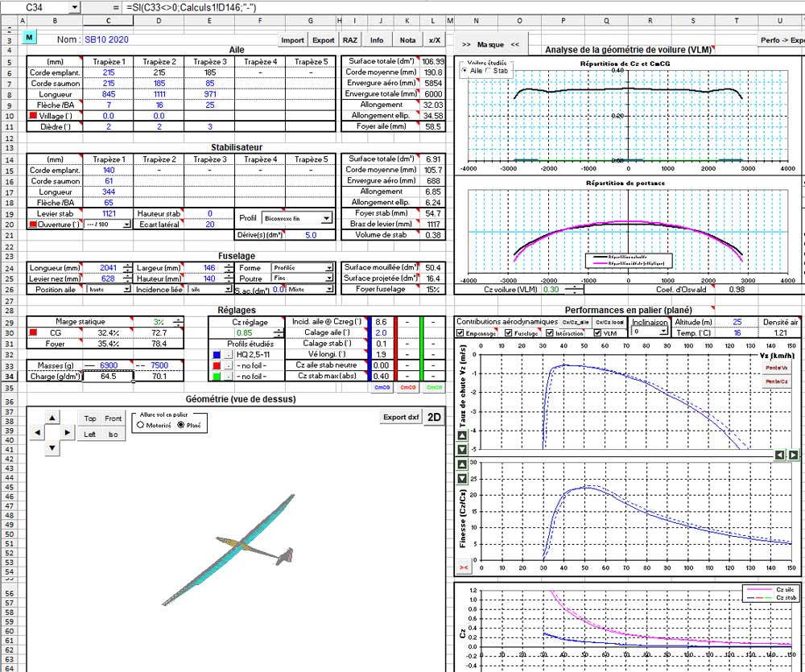
Task: Open the Incidence liée dropdown
Action: pyautogui.click(x=229, y=290)
